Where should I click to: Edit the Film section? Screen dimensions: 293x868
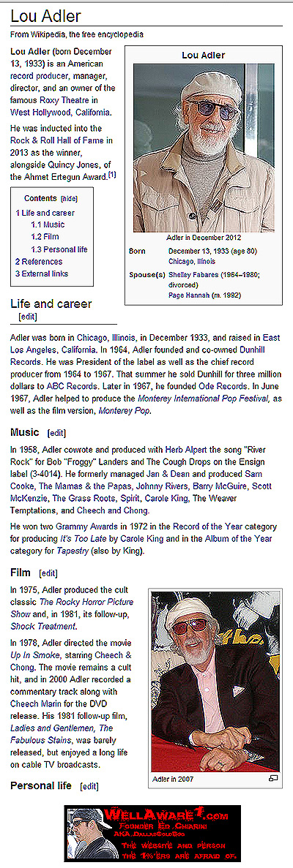[48, 573]
